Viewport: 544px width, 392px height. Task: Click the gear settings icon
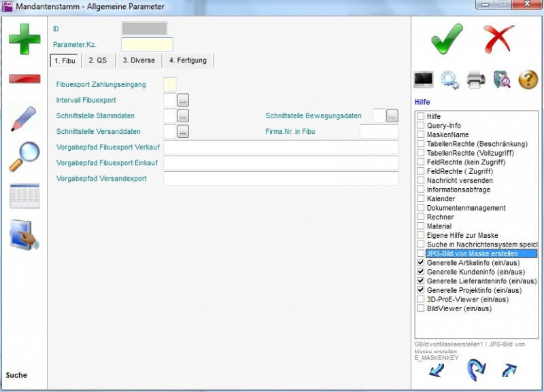pos(449,79)
